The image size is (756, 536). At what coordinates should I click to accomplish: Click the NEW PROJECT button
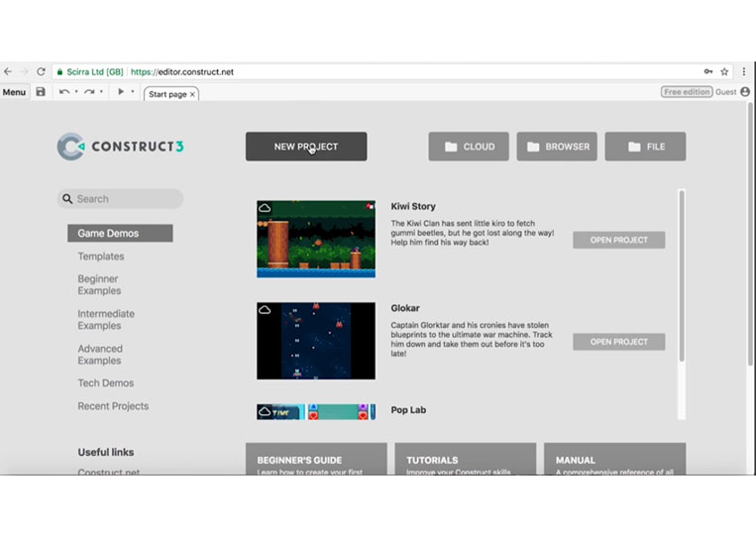[306, 147]
